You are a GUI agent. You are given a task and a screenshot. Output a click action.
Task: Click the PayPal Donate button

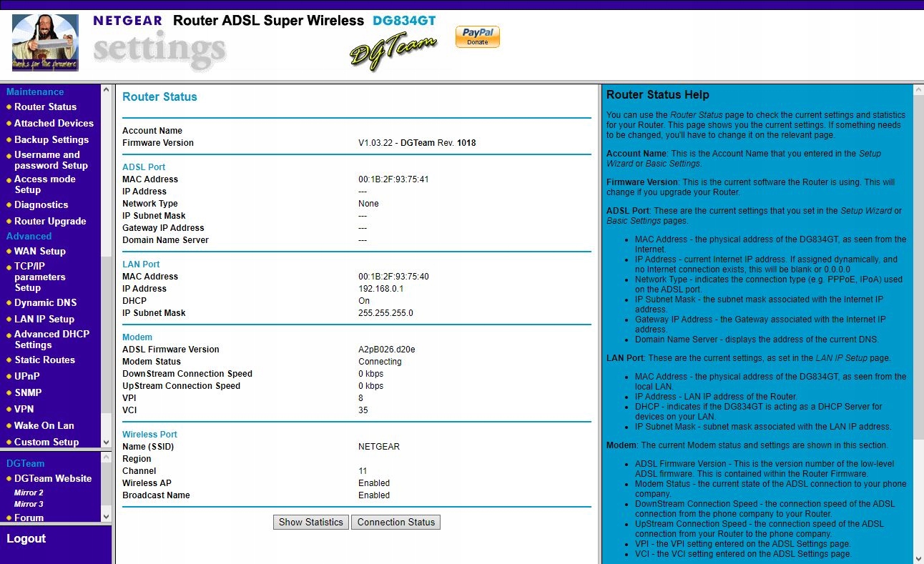click(x=478, y=36)
